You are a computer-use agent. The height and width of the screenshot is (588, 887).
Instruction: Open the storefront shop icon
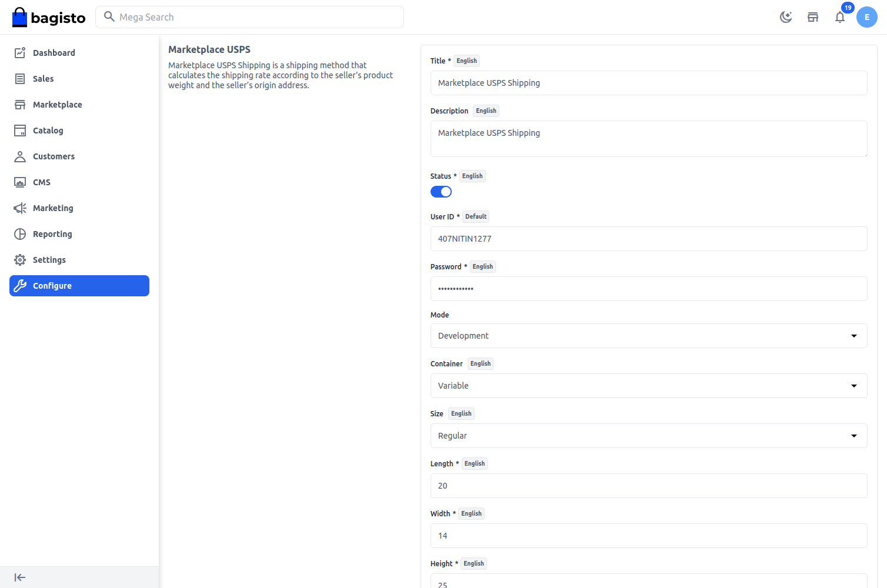tap(813, 17)
